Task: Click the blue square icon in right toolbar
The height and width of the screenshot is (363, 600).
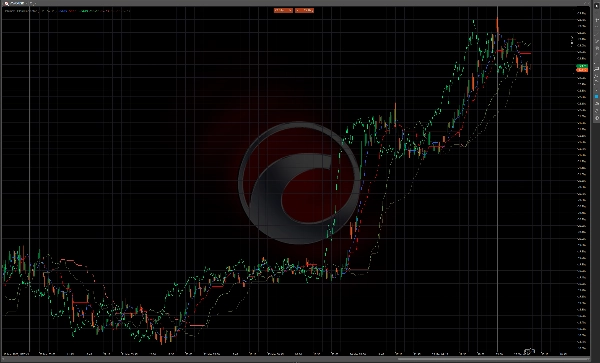Action: click(597, 96)
